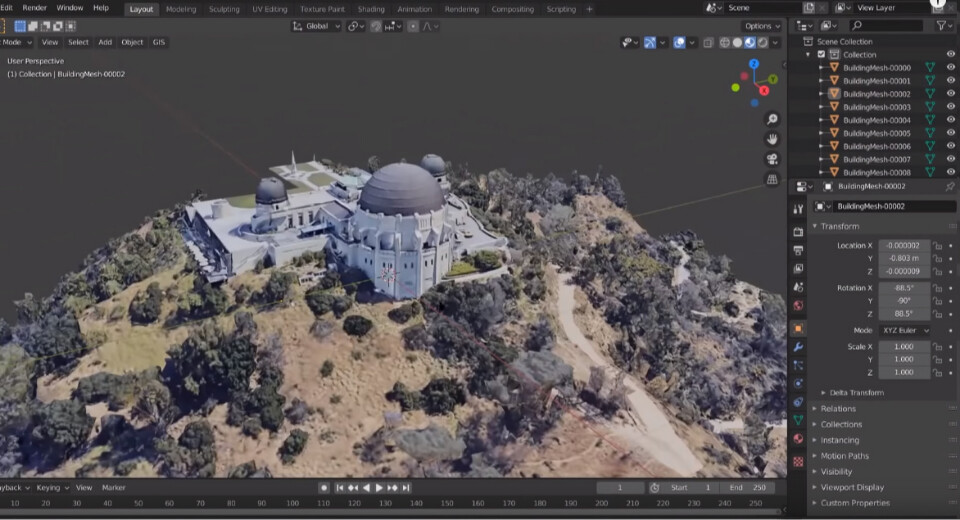This screenshot has width=960, height=520.
Task: Jump to the timeline end frame
Action: tap(405, 488)
